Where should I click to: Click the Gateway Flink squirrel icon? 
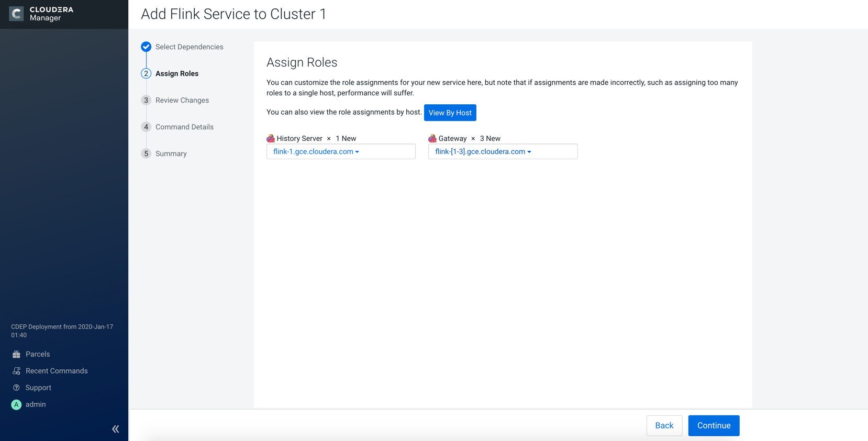[432, 139]
